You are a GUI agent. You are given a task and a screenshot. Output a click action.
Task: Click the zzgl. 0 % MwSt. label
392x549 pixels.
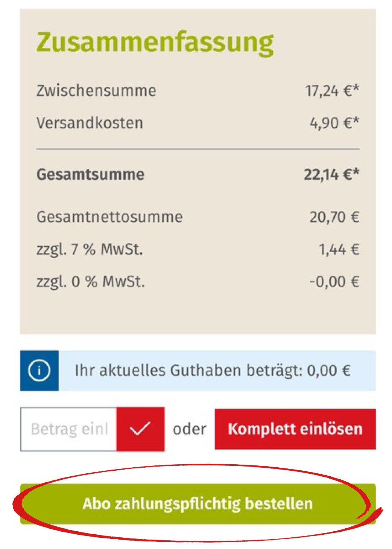[x=90, y=282]
